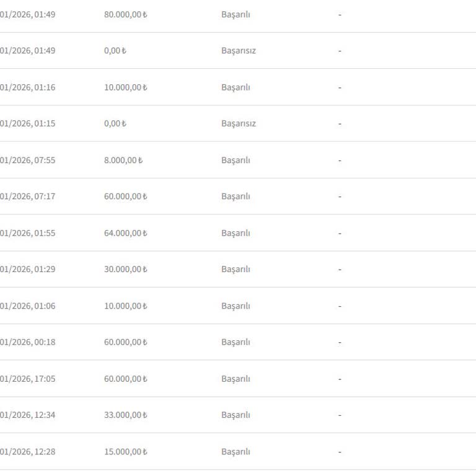Select the 10.000,00 ₺ amount at 01:16
The width and height of the screenshot is (476, 476).
pyautogui.click(x=125, y=87)
